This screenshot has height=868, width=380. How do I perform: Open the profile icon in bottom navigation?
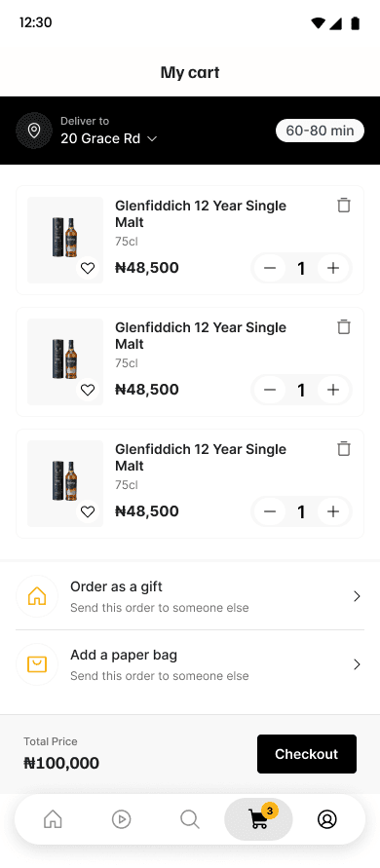(326, 818)
